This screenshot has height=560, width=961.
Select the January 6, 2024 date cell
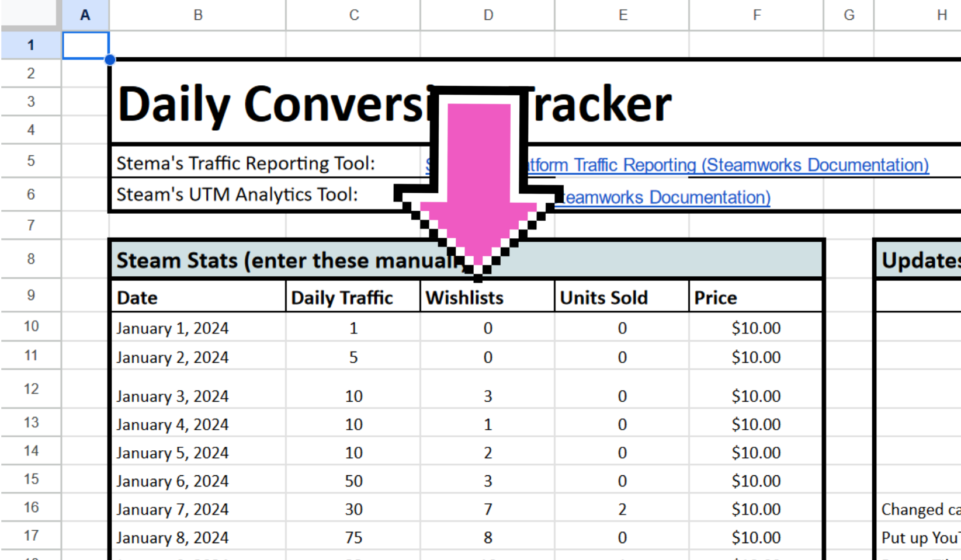[198, 480]
